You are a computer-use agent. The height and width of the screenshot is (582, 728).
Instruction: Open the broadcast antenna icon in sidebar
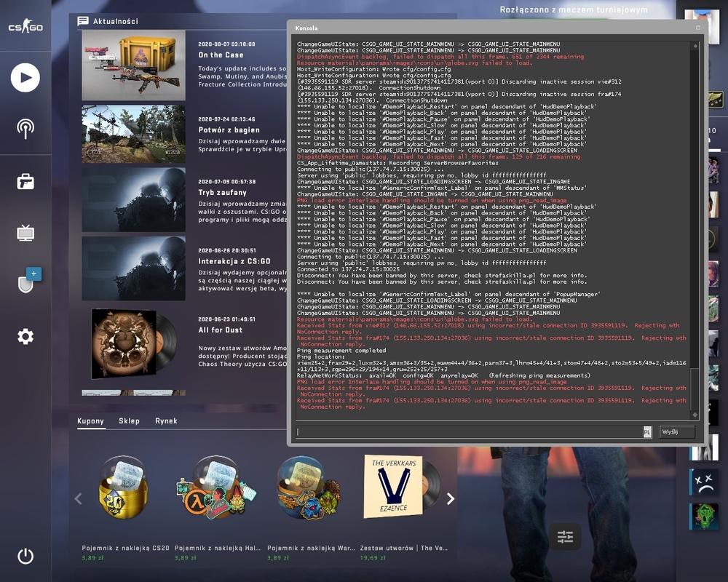25,129
